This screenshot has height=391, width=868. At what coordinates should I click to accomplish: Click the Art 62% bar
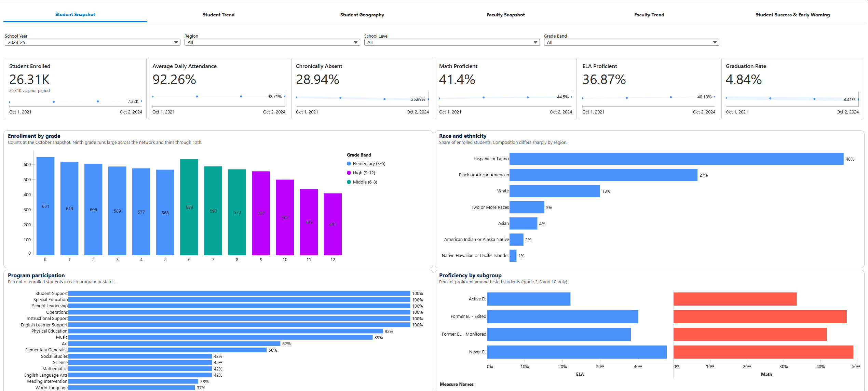pyautogui.click(x=174, y=343)
